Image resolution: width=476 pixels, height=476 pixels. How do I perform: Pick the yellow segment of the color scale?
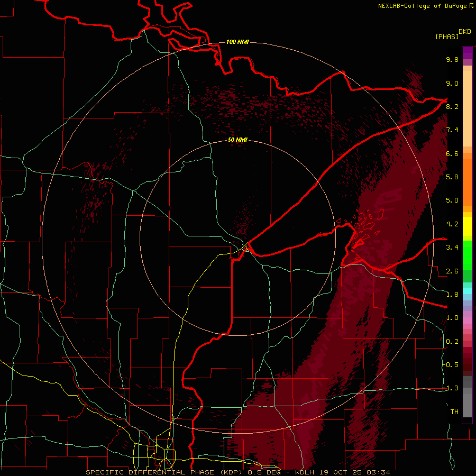467,226
